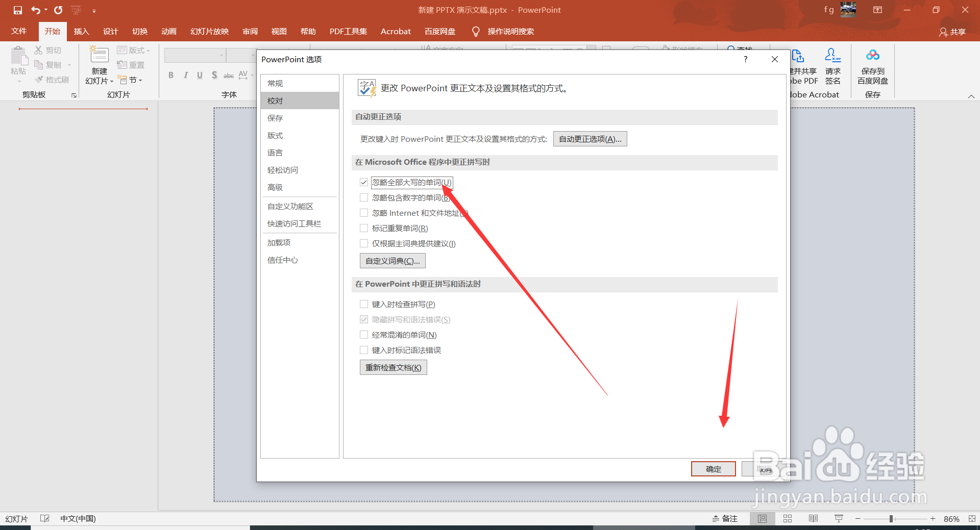This screenshot has height=530, width=980.
Task: Click the Italic I icon
Action: (185, 75)
